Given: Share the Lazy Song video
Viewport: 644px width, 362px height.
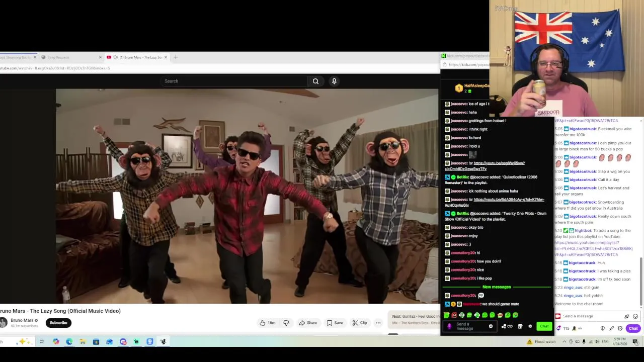Looking at the screenshot, I should (307, 323).
